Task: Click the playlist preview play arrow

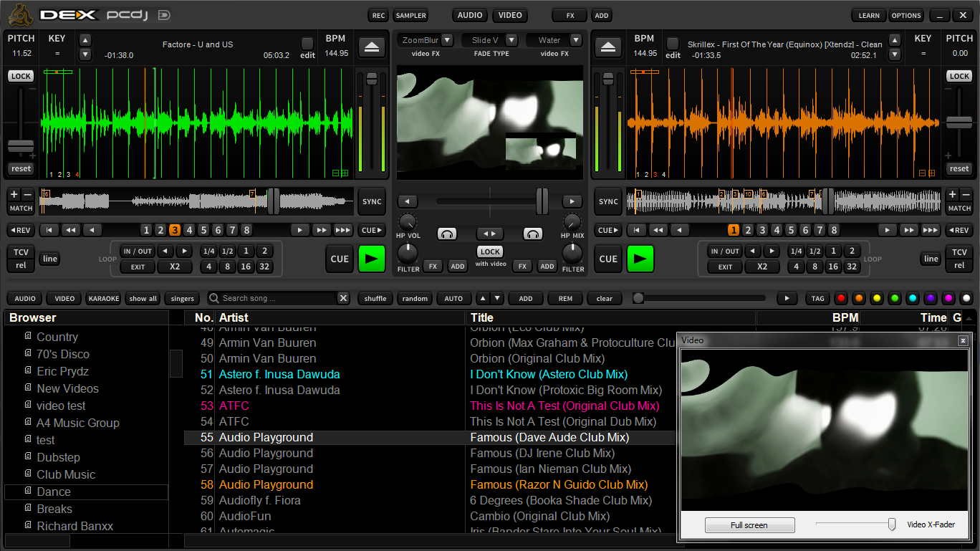Action: [787, 298]
